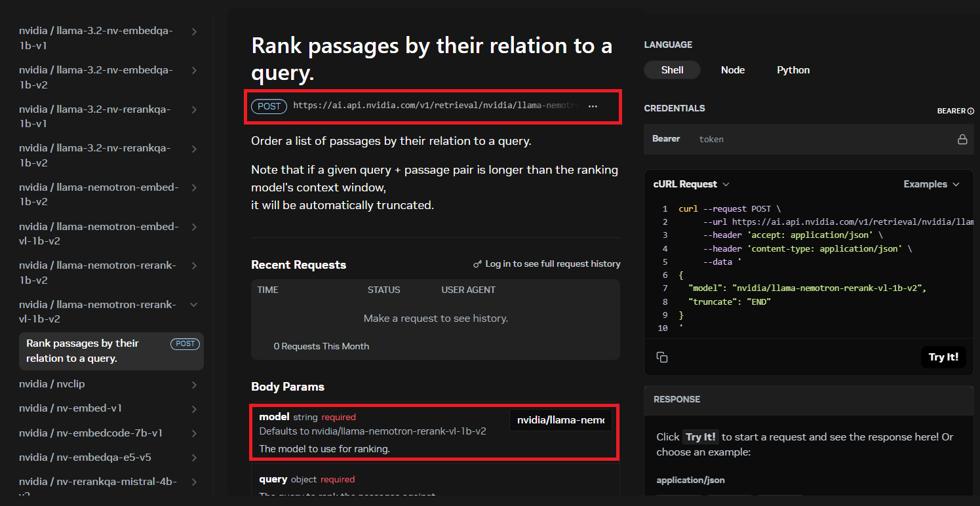
Task: Open nvidia / nv-embed-v1 sidebar entry
Action: (70, 408)
